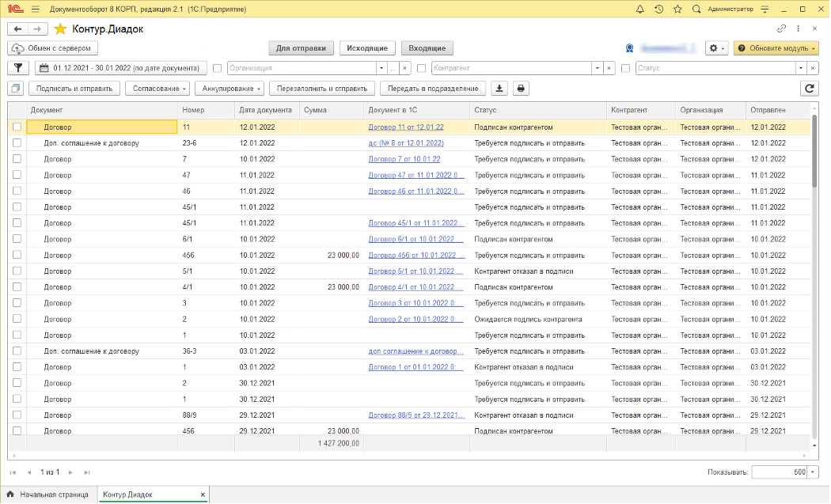This screenshot has width=831, height=504.
Task: Open the Обновите модуль dropdown
Action: 776,48
